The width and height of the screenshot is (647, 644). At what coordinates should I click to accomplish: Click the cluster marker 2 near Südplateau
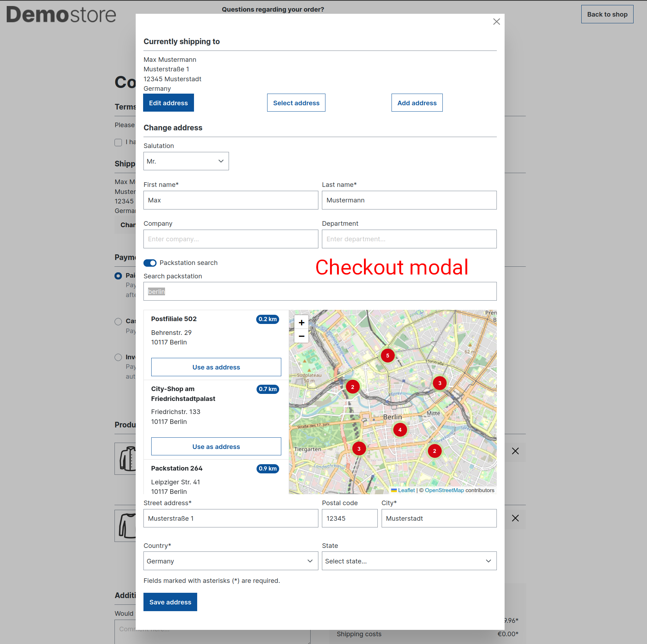pos(353,387)
